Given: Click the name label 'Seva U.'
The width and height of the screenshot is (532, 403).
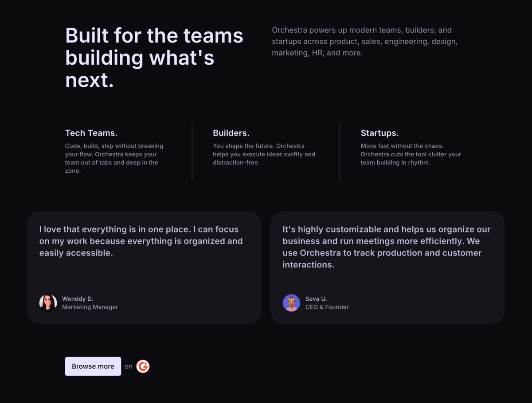Looking at the screenshot, I should click(316, 298).
